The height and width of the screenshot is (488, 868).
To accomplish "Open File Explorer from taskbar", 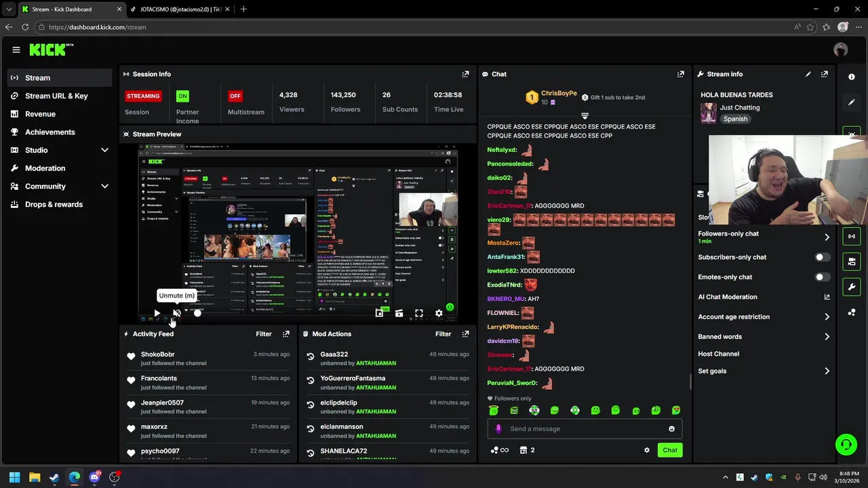I will coord(35,477).
